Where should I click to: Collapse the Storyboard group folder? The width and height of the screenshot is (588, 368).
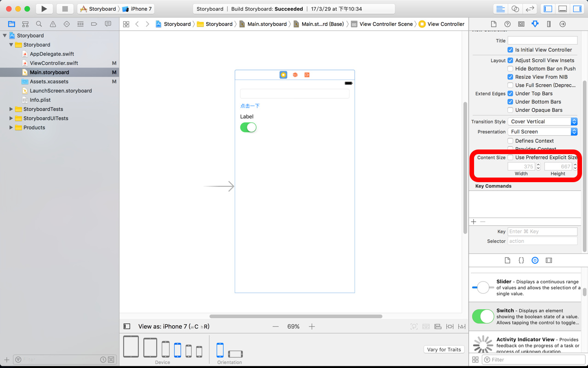tap(11, 45)
